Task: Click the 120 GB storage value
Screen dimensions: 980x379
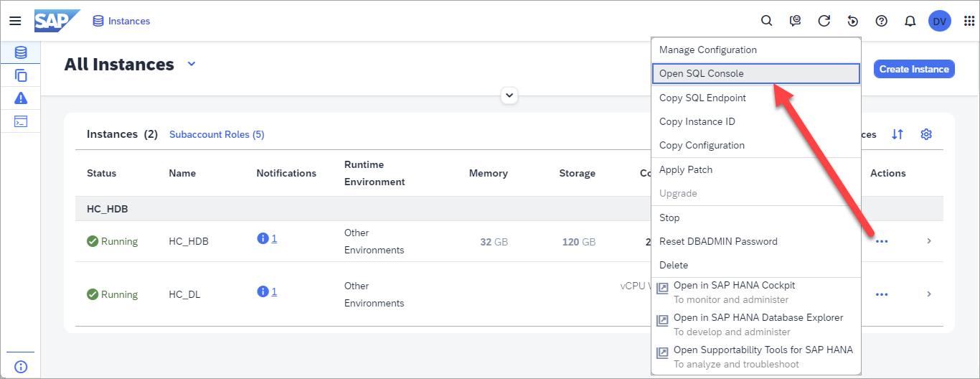Action: tap(579, 242)
